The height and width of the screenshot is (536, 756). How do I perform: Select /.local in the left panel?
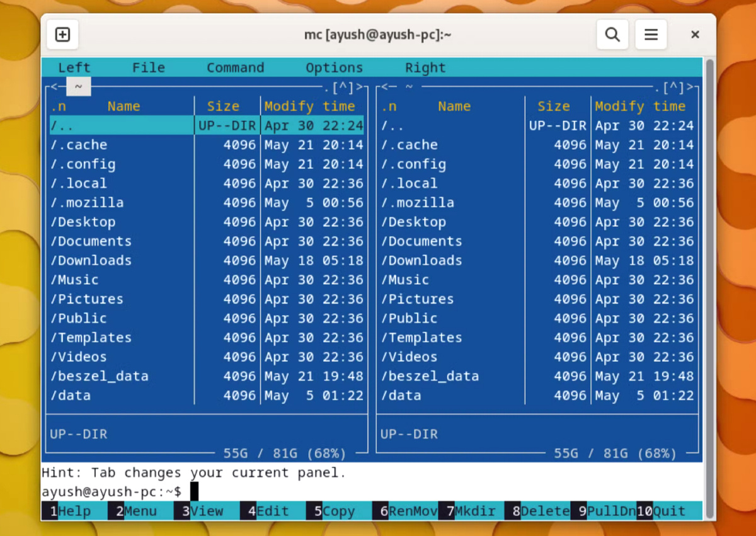[207, 183]
